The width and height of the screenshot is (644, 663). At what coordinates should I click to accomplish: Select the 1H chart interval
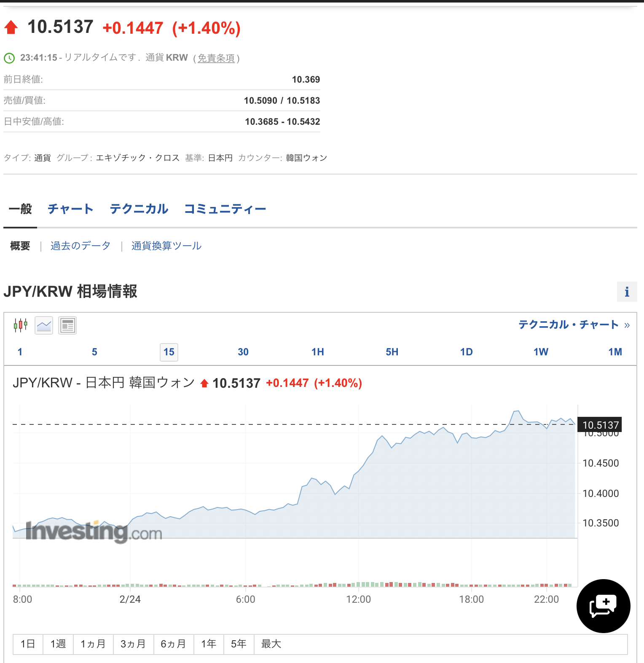317,352
